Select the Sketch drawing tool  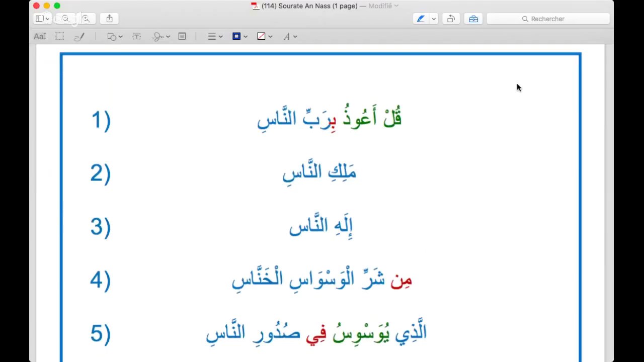(79, 36)
